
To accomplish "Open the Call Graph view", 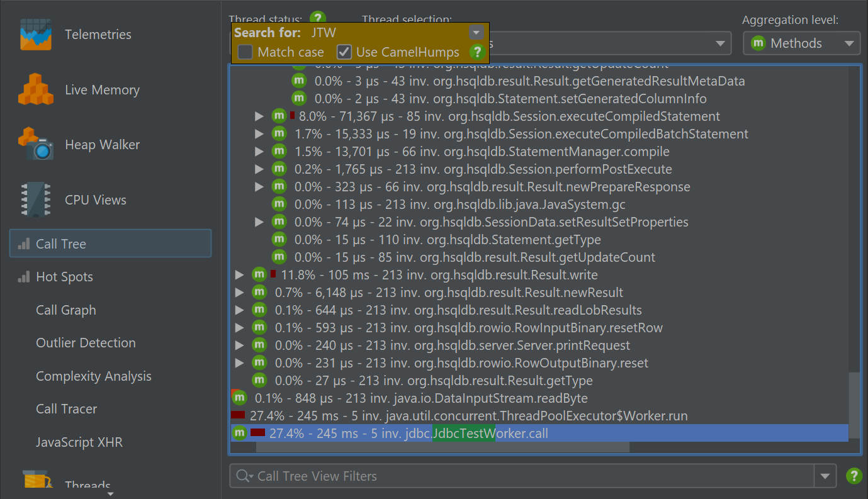I will click(66, 310).
